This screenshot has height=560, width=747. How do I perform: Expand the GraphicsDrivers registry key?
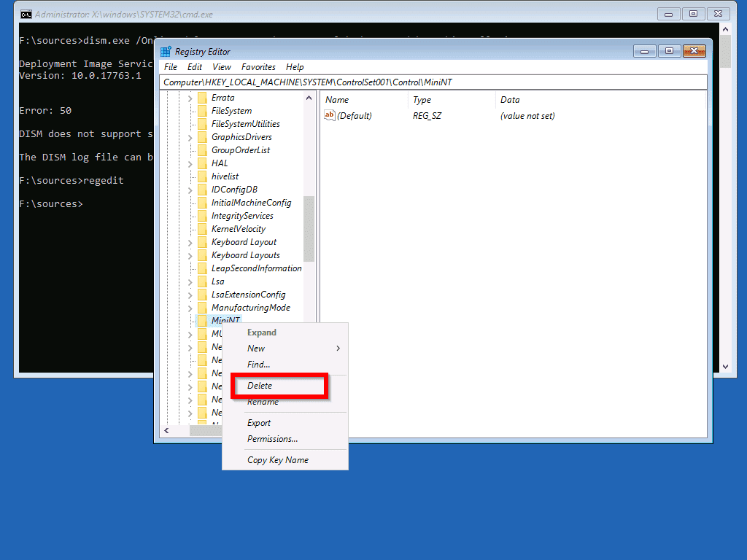(x=190, y=137)
